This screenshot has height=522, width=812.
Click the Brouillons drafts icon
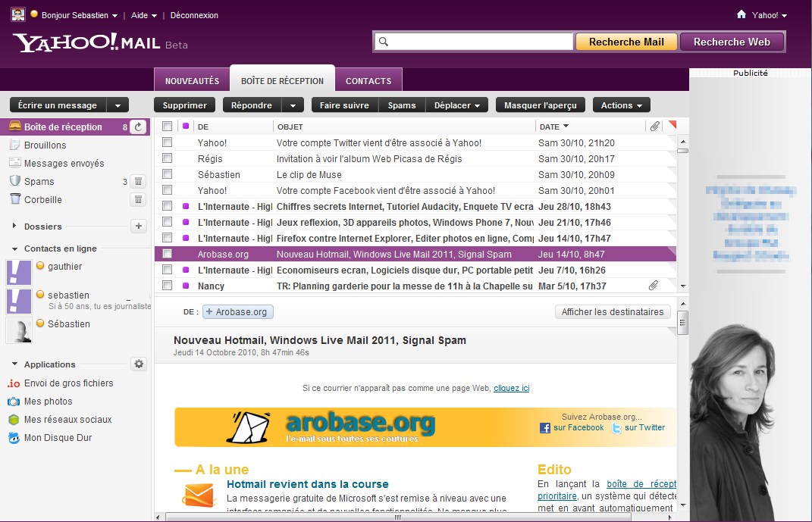pos(15,145)
